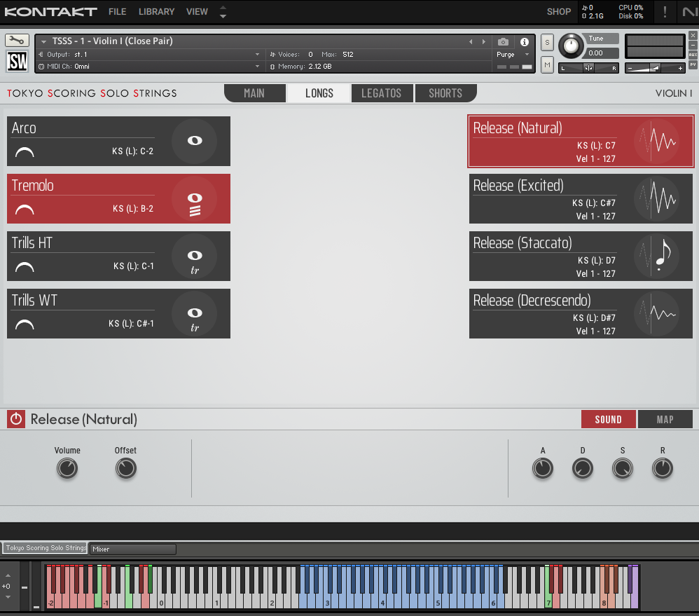
Task: Click the Release (Excited) waveform icon
Action: coord(657,199)
